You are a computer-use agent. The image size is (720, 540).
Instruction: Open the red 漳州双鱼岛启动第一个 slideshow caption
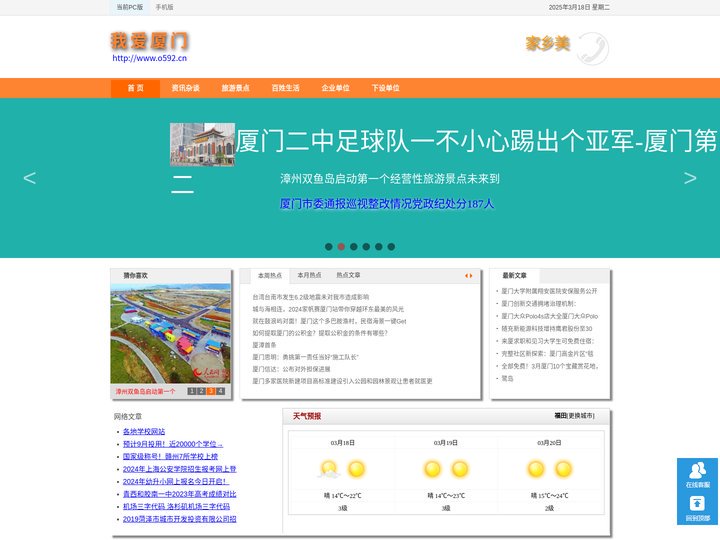click(145, 392)
